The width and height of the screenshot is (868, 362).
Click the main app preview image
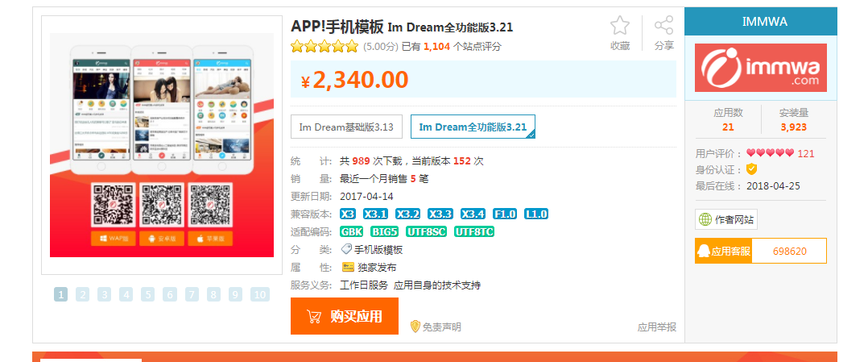[x=162, y=144]
